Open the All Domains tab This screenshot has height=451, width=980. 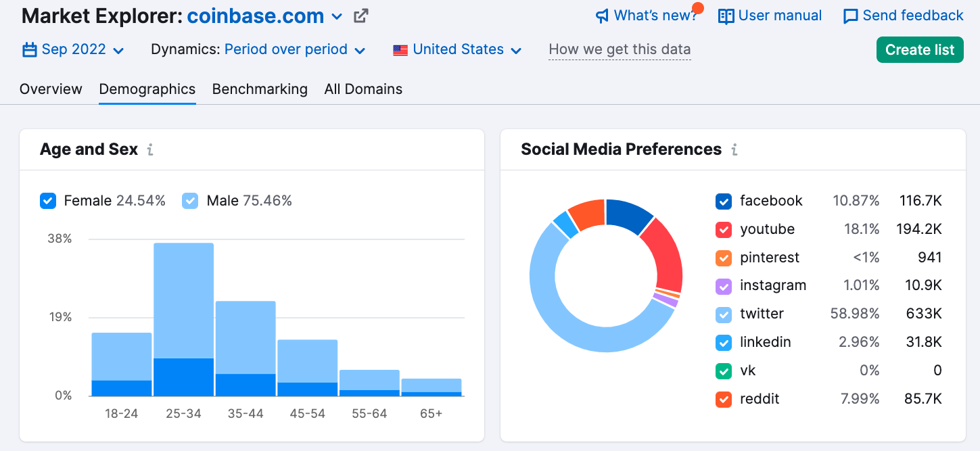(x=363, y=89)
